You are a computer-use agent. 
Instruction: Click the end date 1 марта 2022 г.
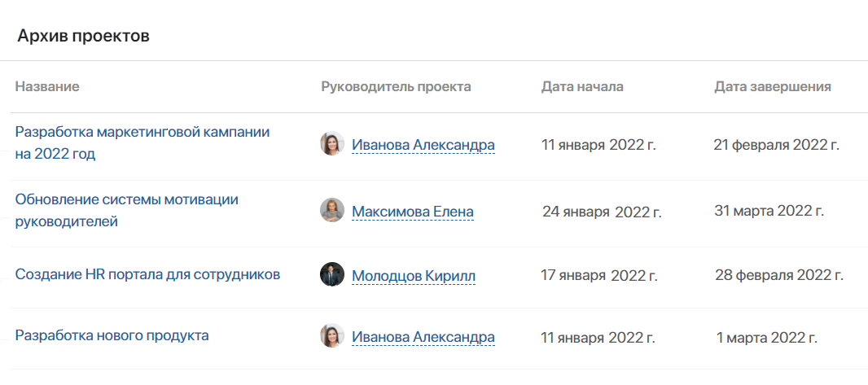click(767, 338)
